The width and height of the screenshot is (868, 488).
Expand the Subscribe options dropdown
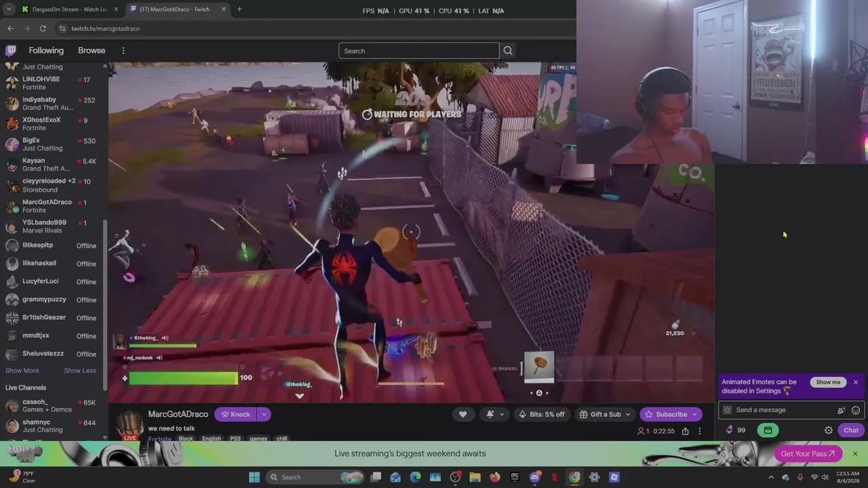(x=694, y=414)
